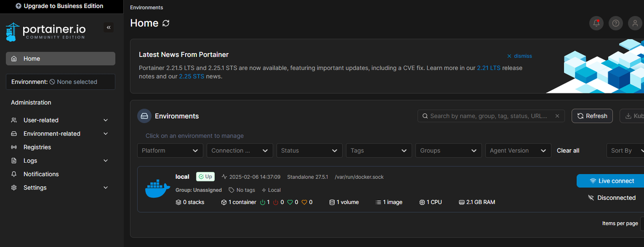Open the Status filter dropdown

tap(310, 151)
